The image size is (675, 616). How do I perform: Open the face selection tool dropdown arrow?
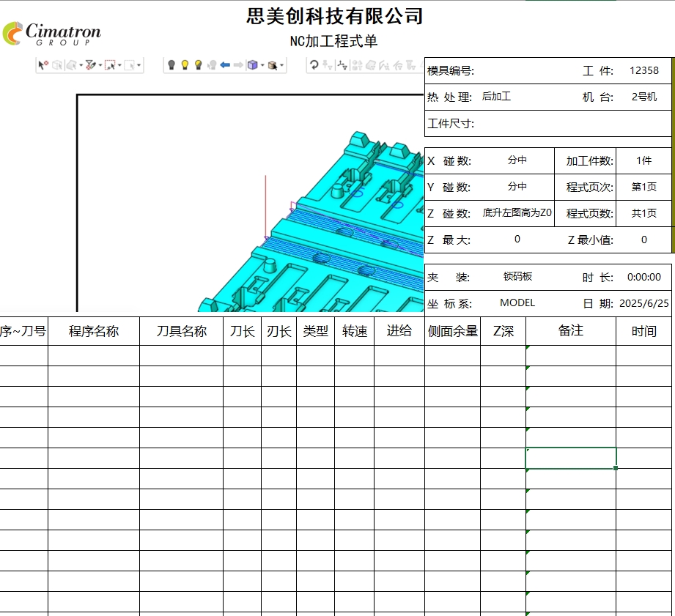point(81,65)
